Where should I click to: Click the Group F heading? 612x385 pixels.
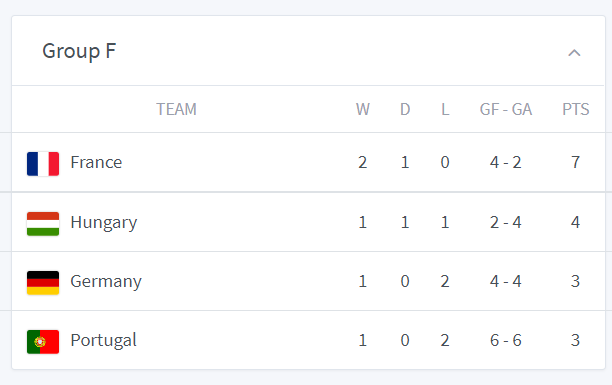(79, 51)
